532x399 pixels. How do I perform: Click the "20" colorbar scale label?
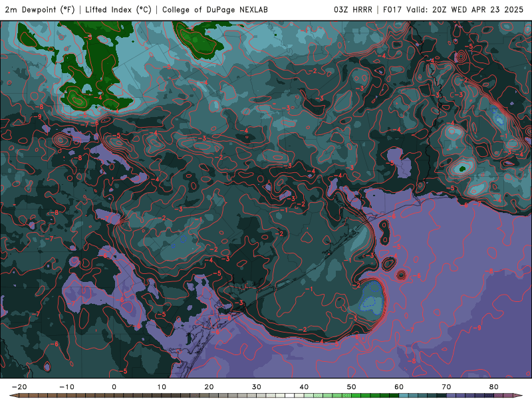209,387
